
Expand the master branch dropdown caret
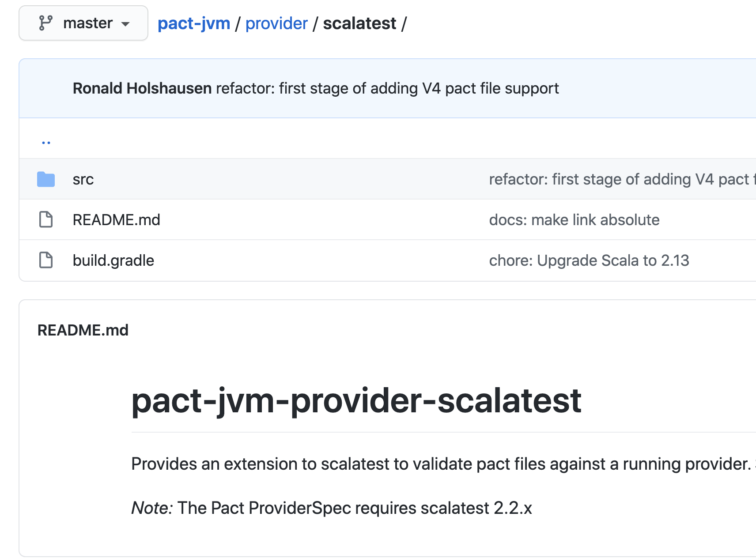tap(125, 24)
